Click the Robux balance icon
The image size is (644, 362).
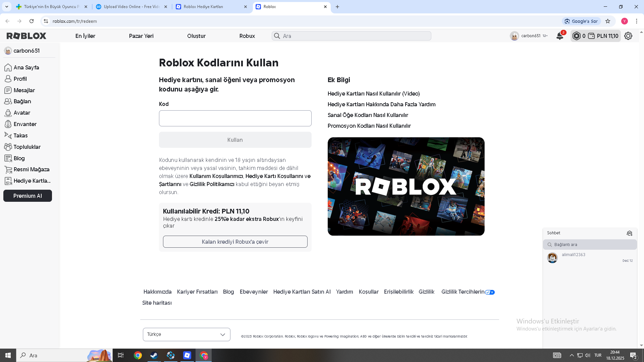(x=576, y=36)
